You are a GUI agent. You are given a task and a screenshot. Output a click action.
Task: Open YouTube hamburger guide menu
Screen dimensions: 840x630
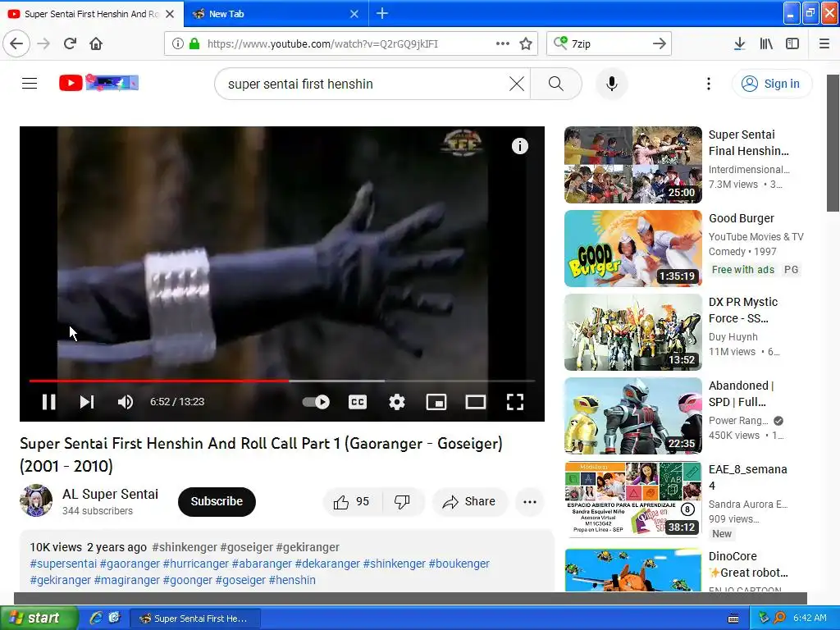pos(30,83)
